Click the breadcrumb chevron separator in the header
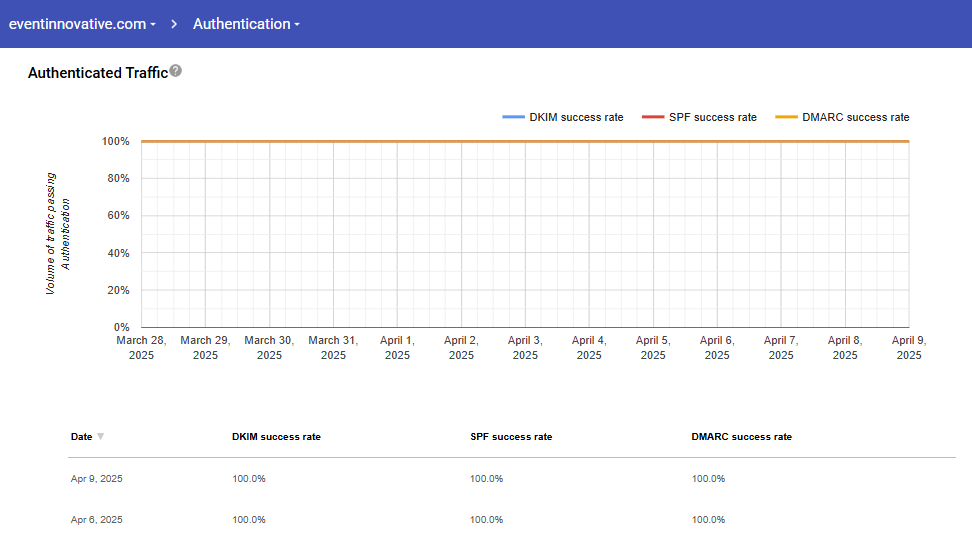972x541 pixels. (x=174, y=24)
